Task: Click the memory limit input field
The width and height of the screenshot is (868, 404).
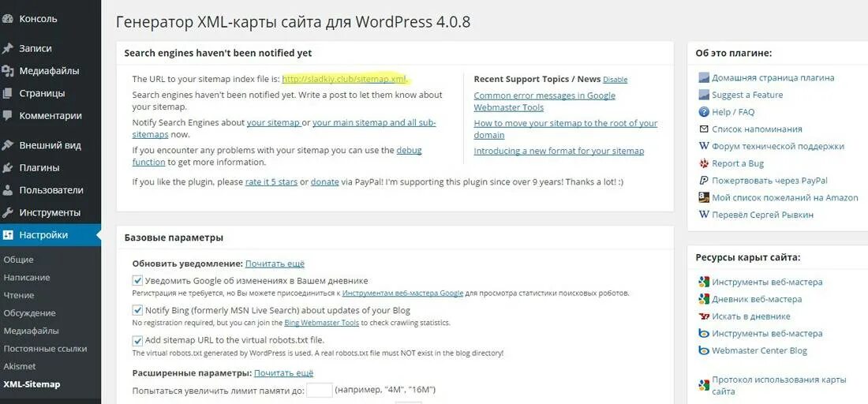Action: click(x=320, y=390)
